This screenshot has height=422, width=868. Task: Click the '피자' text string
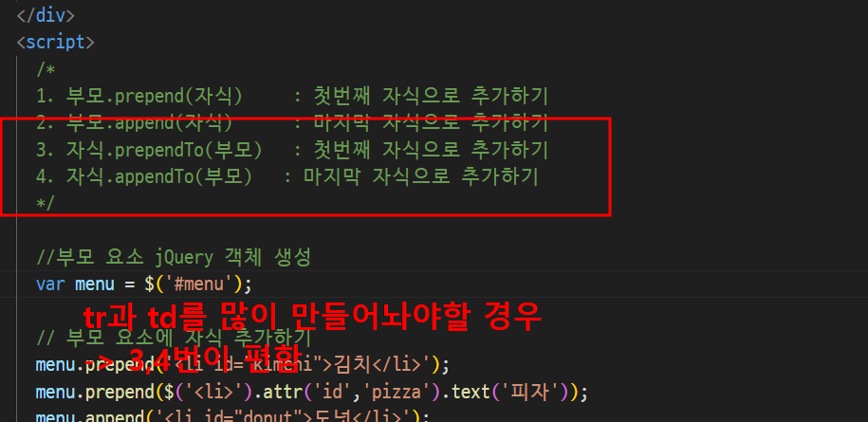[531, 393]
